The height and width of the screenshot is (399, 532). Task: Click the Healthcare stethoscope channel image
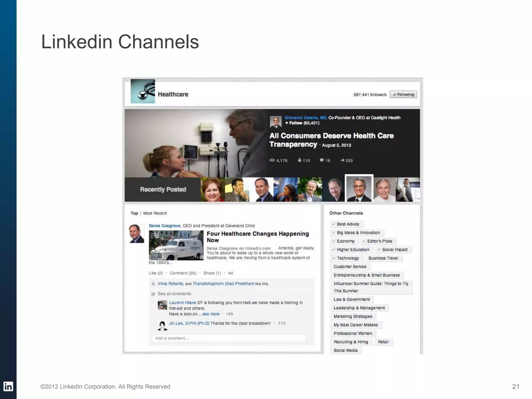click(143, 91)
